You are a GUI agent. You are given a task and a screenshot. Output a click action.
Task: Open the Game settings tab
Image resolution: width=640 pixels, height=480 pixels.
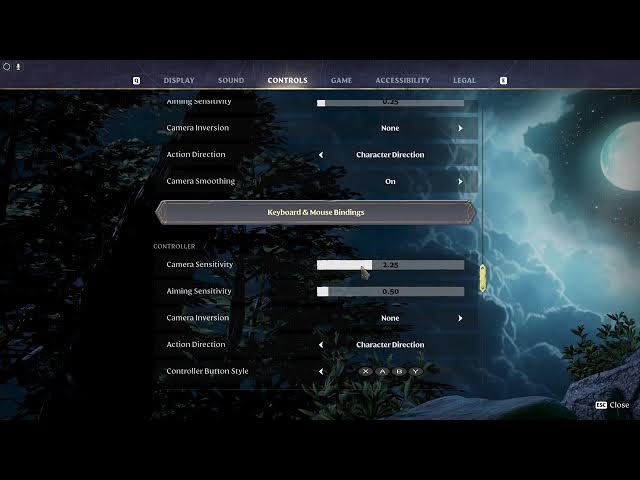point(342,80)
